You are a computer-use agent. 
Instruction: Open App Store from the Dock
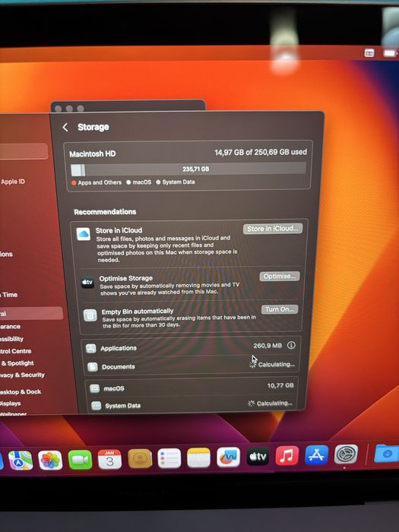click(x=317, y=455)
